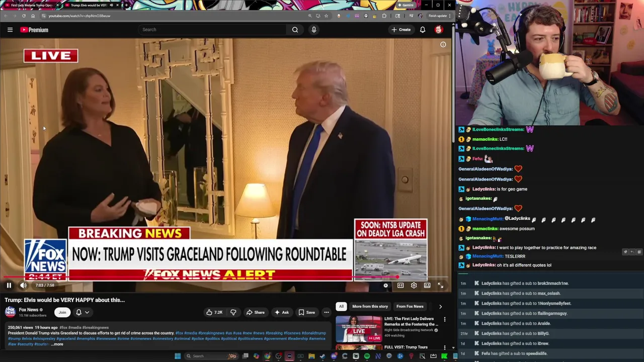
Task: Start voice search with the microphone icon
Action: (x=314, y=30)
